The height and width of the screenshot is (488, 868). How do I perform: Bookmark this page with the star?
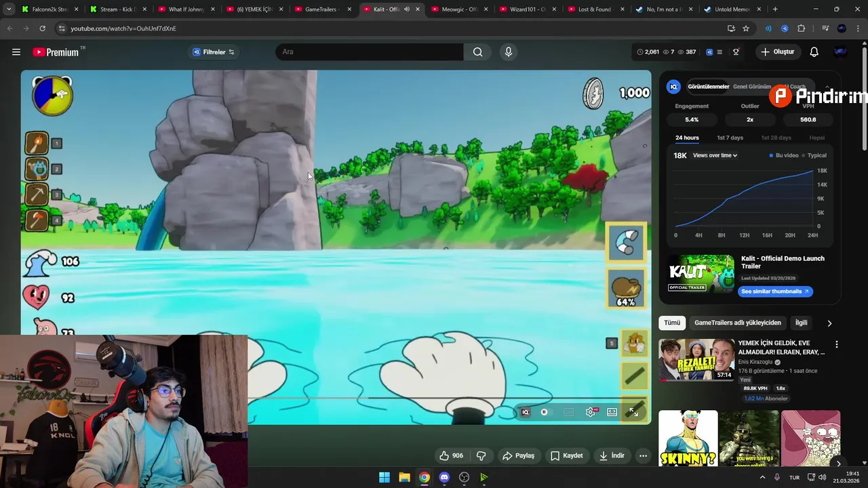[x=746, y=28]
